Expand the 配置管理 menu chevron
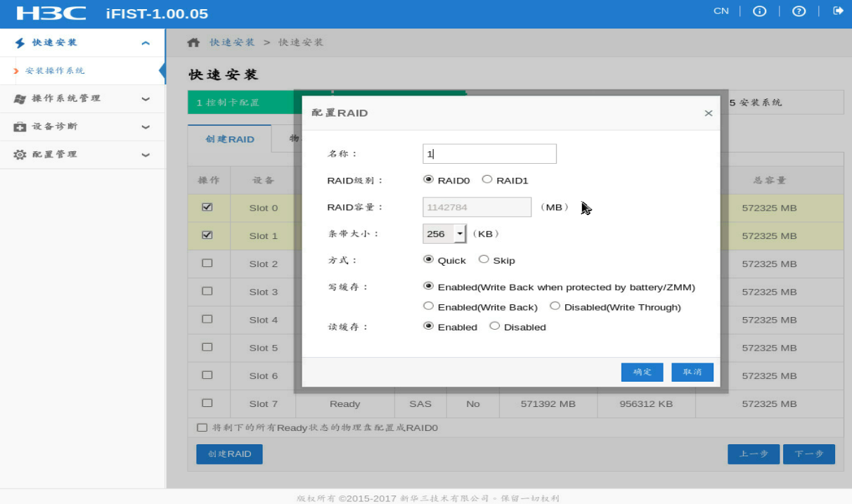Viewport: 852px width, 504px height. [x=146, y=155]
